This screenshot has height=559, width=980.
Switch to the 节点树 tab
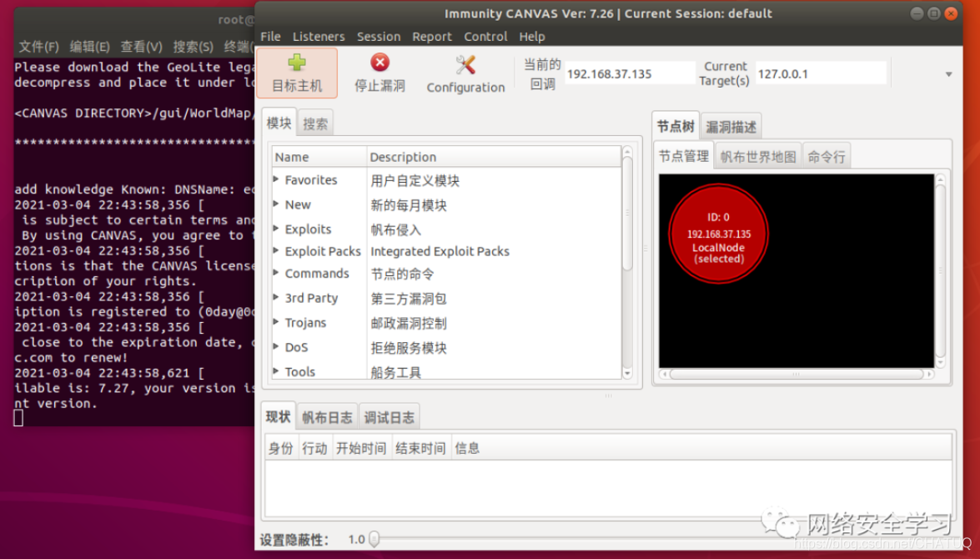pos(676,126)
